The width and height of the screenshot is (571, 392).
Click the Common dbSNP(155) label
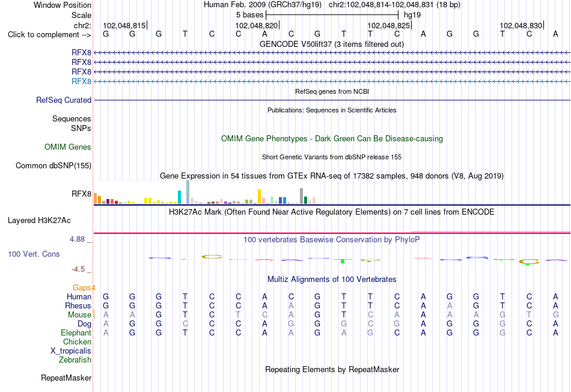click(53, 166)
